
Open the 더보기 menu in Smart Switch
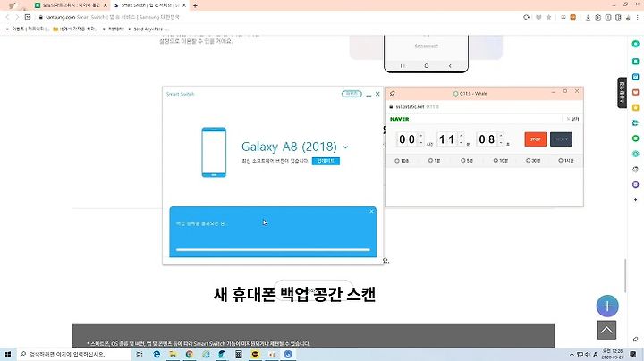click(x=352, y=94)
